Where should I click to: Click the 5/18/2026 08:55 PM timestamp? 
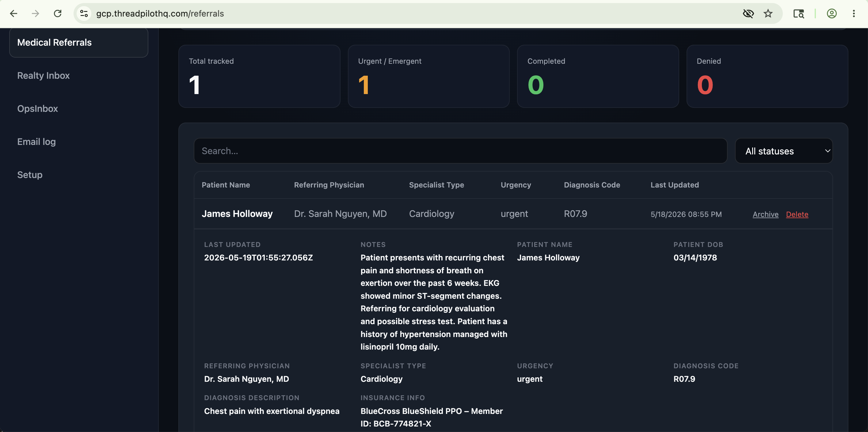686,214
